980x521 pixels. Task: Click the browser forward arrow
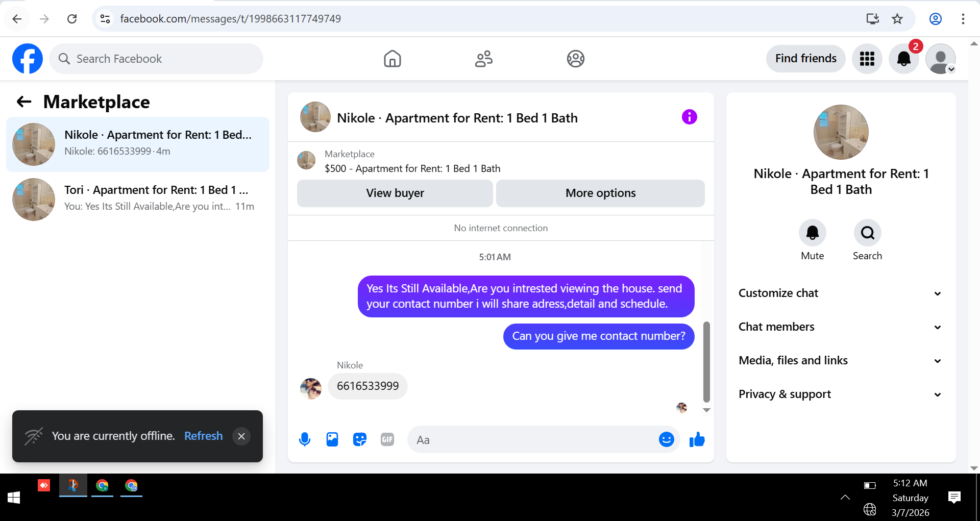44,19
